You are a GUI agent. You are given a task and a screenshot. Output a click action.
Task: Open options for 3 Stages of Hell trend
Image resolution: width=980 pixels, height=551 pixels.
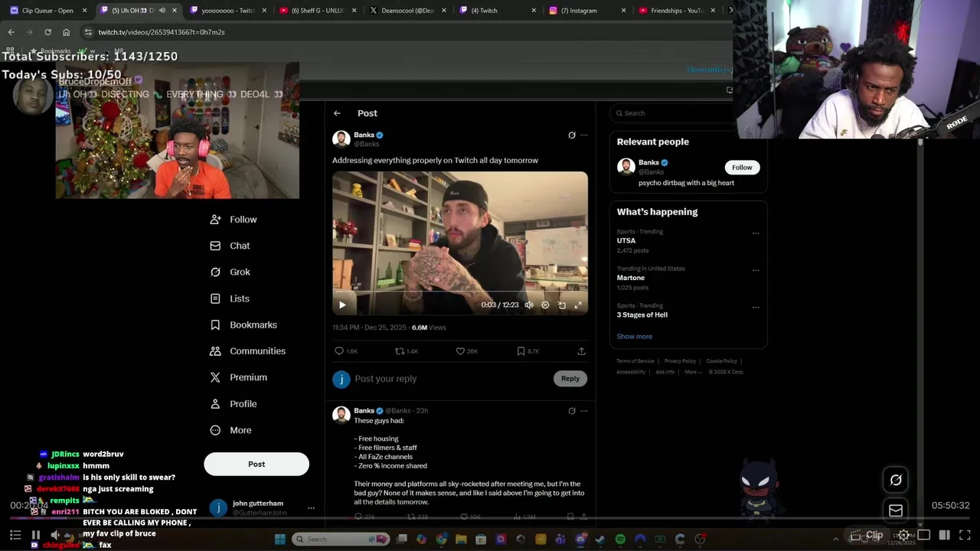coord(756,307)
